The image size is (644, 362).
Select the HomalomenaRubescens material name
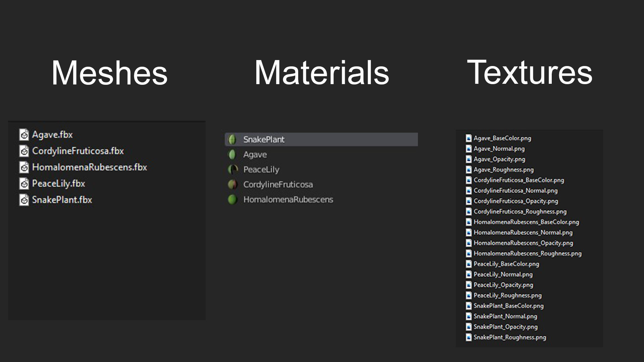coord(288,199)
